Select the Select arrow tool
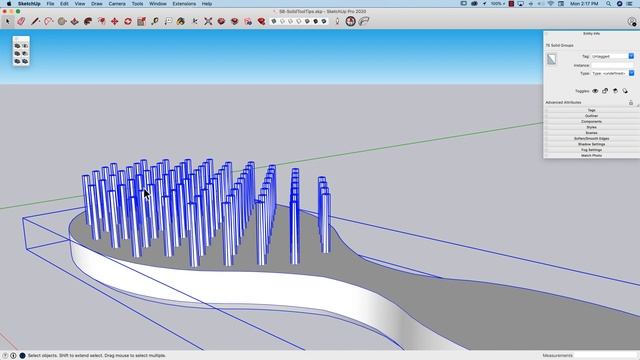The width and height of the screenshot is (640, 360). pyautogui.click(x=7, y=21)
